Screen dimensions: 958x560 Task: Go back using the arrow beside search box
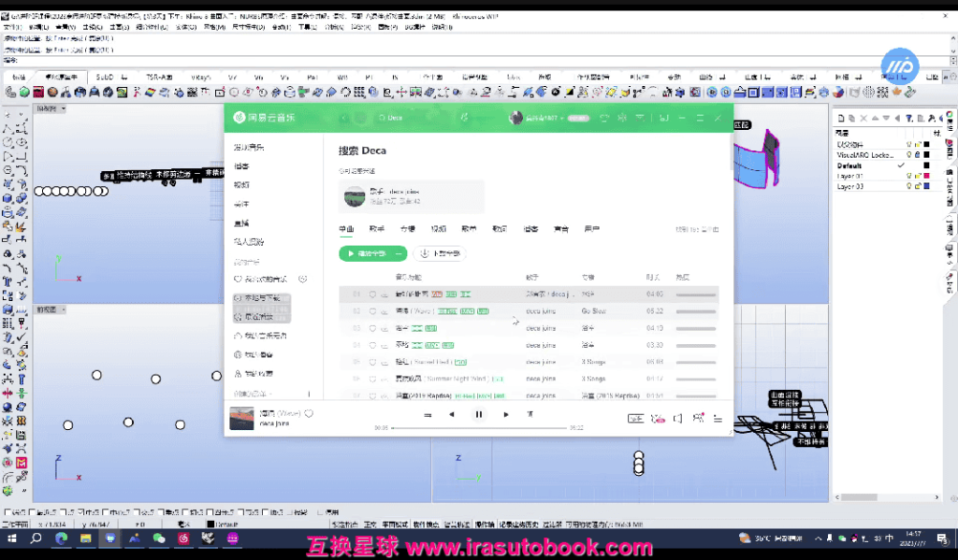[343, 117]
